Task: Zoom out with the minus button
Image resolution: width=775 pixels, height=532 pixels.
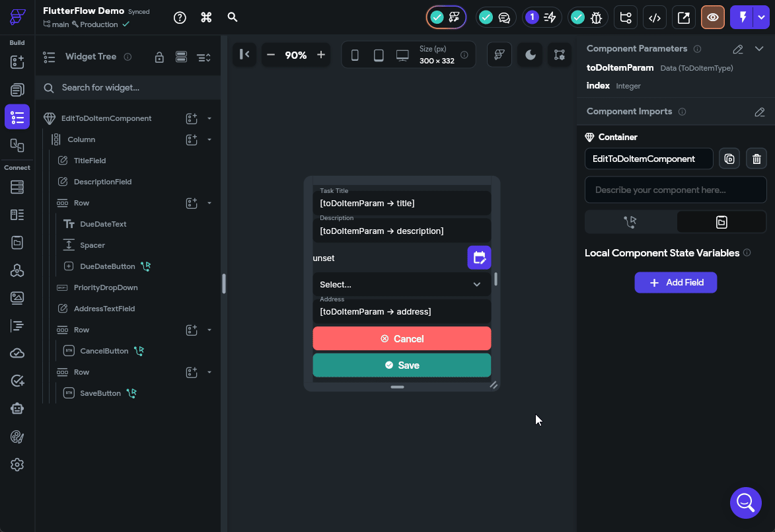Action: point(271,55)
